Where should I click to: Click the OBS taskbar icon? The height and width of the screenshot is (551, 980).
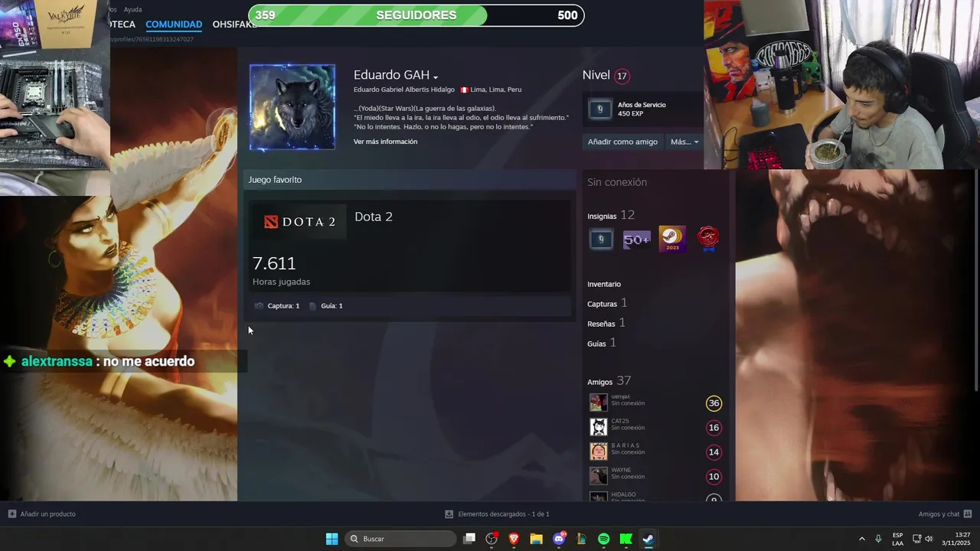(x=492, y=539)
